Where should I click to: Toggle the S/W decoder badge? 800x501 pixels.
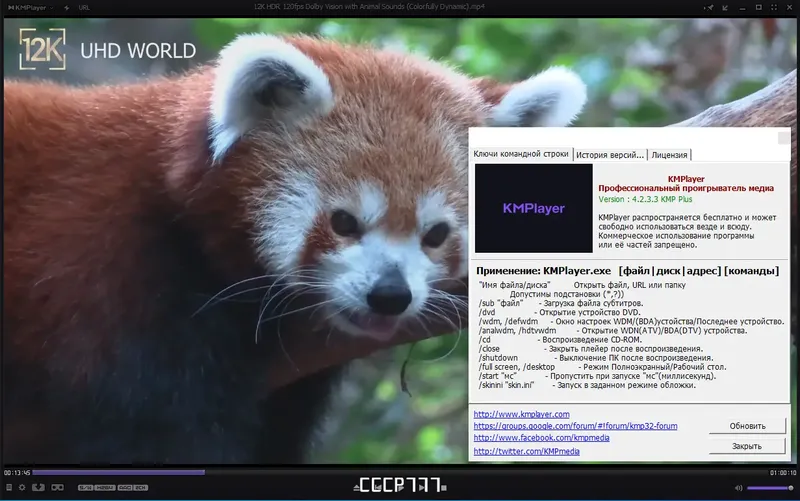[x=85, y=488]
